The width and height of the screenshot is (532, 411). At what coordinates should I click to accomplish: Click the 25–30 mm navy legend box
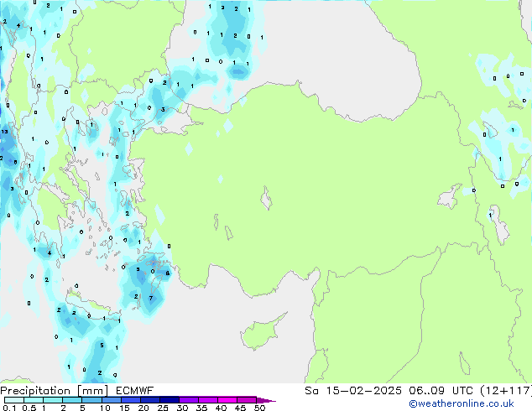170,400
